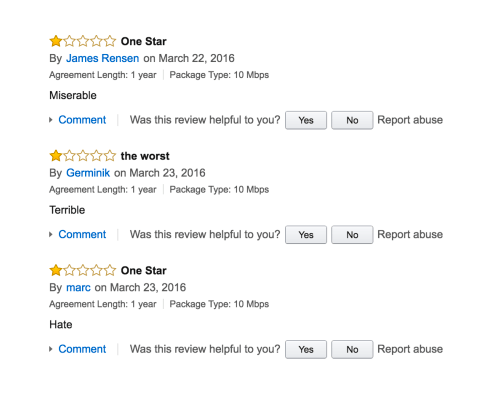Open Comment link under Miserable review

tap(82, 120)
